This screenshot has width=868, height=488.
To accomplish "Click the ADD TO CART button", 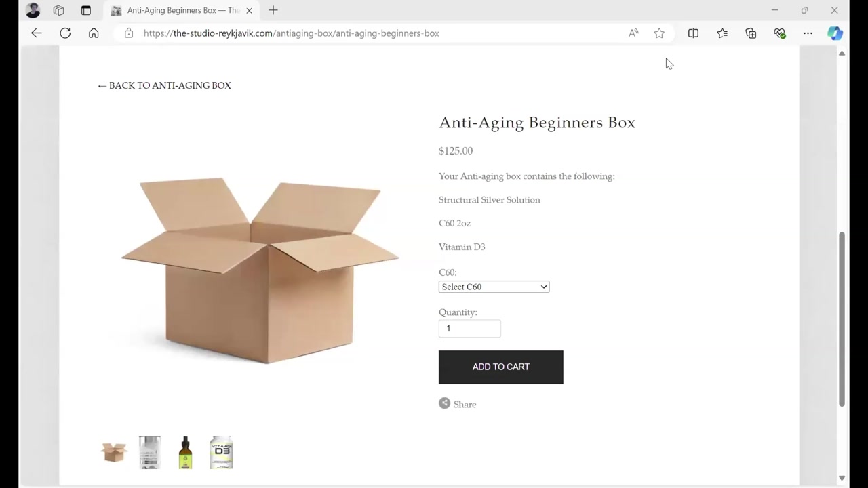I will (500, 367).
